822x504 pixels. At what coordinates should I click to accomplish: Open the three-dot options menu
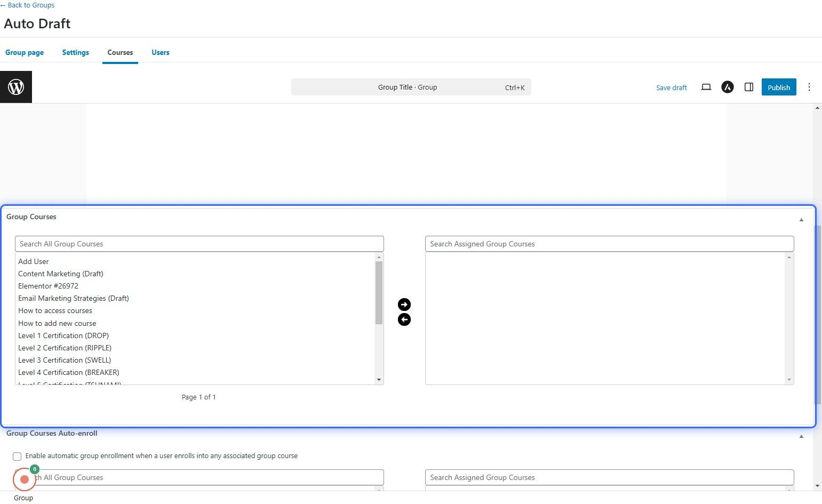[x=809, y=87]
